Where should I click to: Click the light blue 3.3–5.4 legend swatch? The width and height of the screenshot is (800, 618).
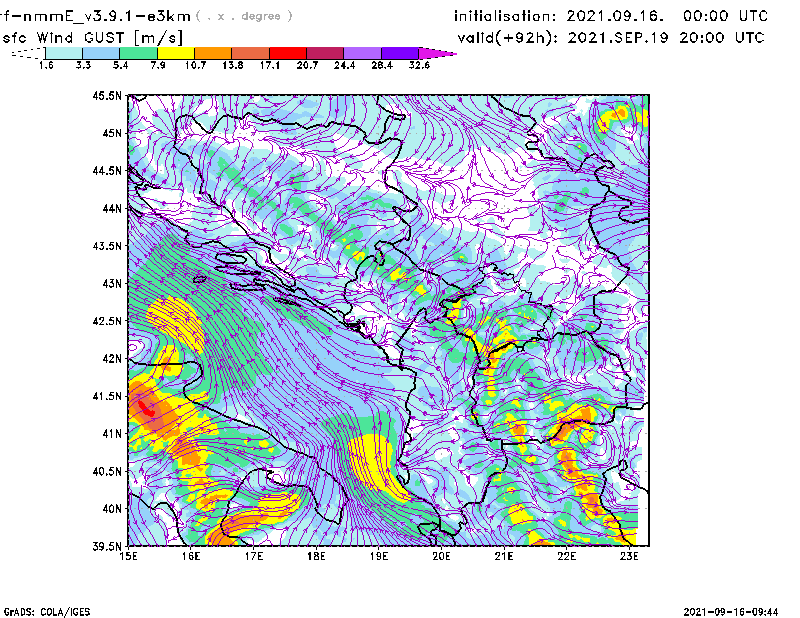click(x=101, y=53)
